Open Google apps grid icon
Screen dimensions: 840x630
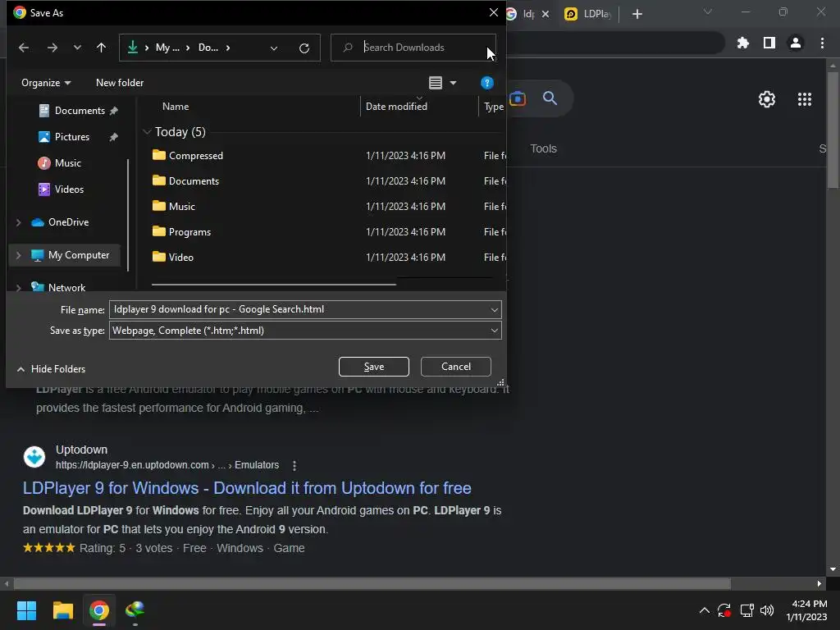(805, 99)
